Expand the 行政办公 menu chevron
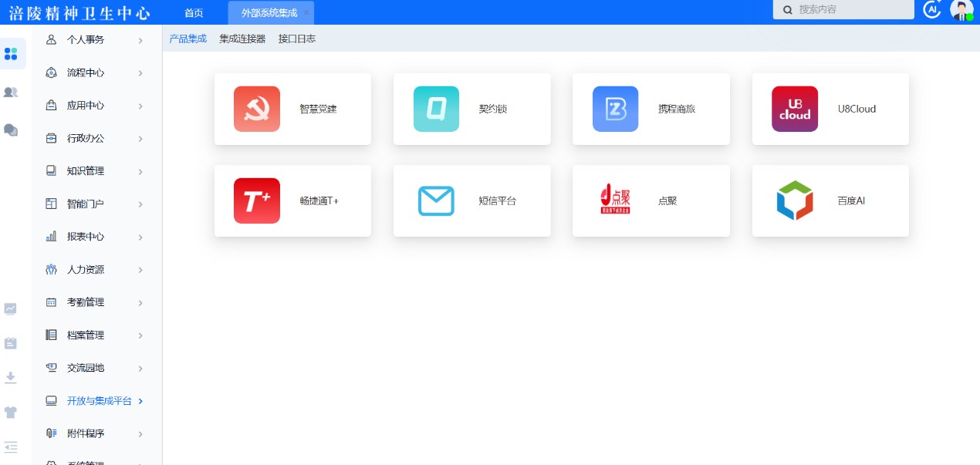Image resolution: width=980 pixels, height=465 pixels. tap(140, 139)
